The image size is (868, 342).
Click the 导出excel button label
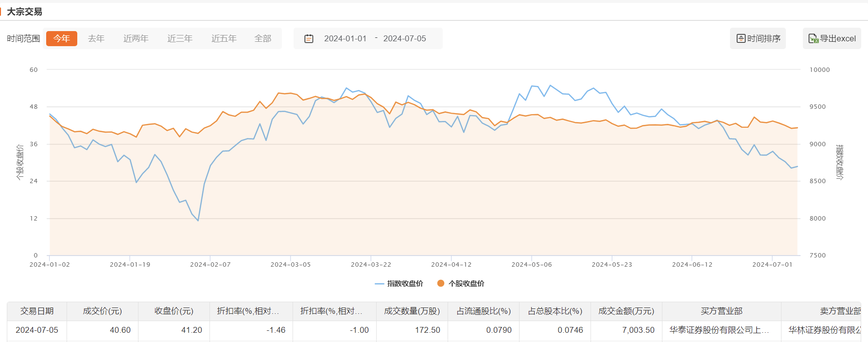838,38
